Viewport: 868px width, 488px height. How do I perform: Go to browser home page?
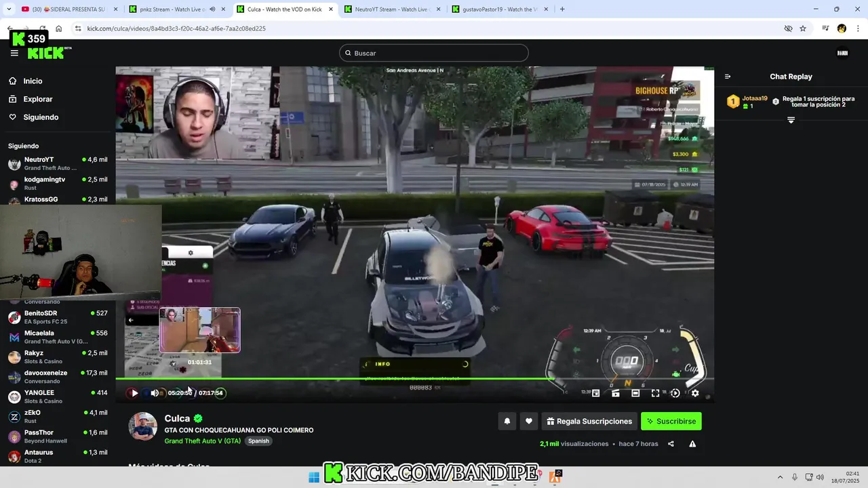[59, 28]
